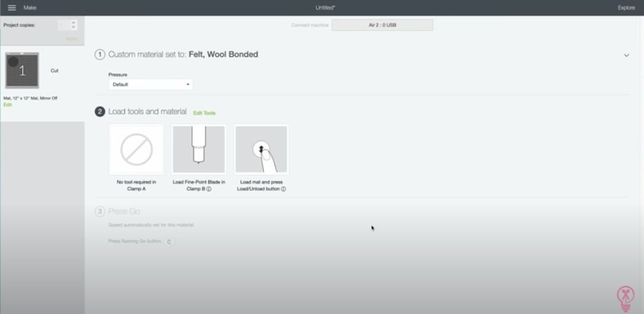Viewport: 644px width, 314px height.
Task: Apply the project copies
Action: click(71, 38)
